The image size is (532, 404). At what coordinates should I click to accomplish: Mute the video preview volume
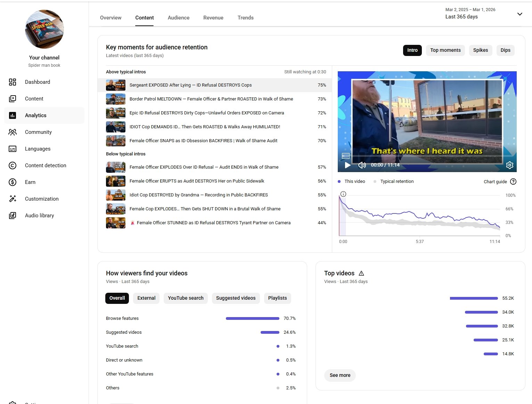362,165
